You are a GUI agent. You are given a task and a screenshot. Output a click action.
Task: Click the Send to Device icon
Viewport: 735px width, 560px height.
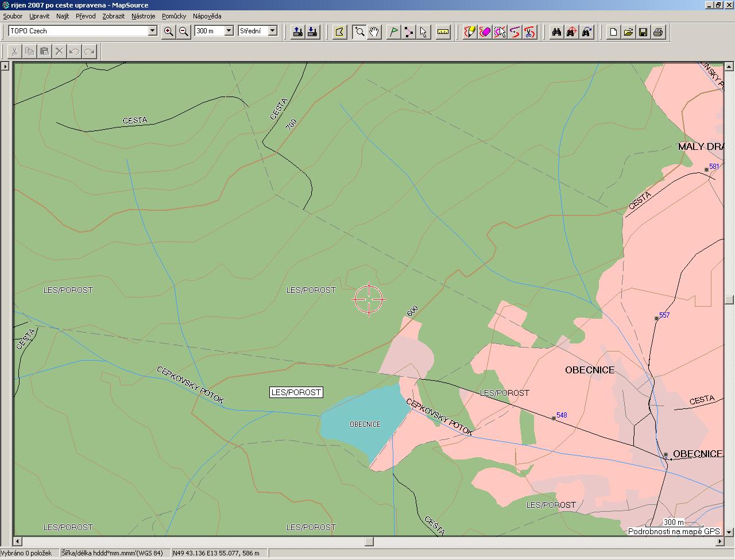tap(297, 32)
